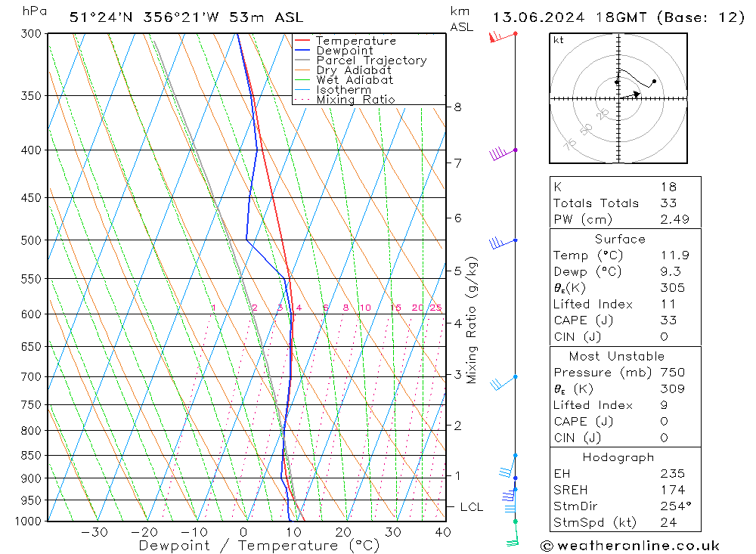
Task: Click the 8 km altitude axis label
Action: [x=457, y=107]
